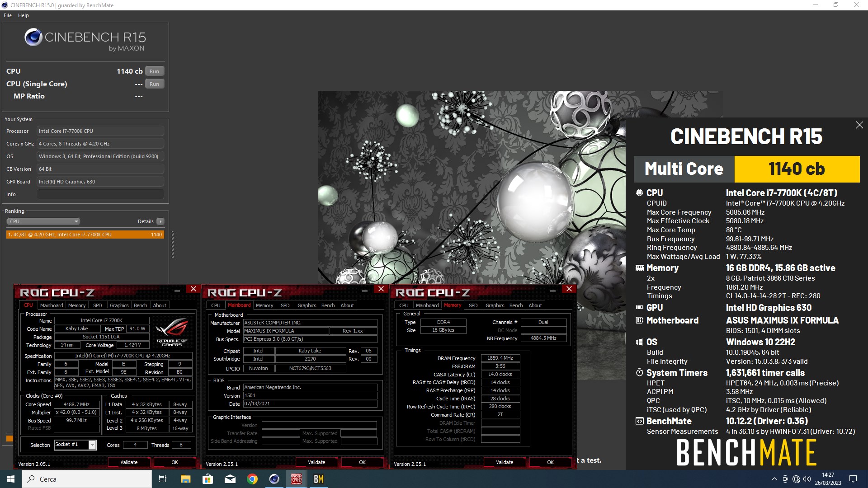Select the 1140 cb Multi Core score
This screenshot has width=868, height=488.
797,169
